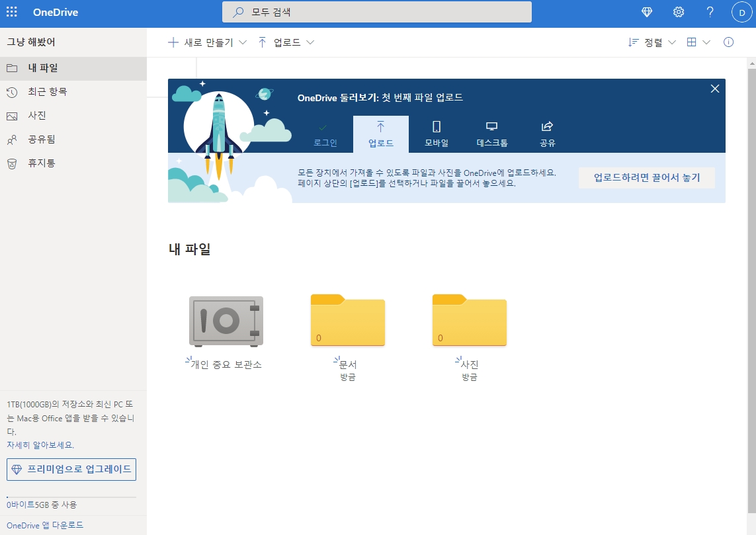Expand the 업로드 toolbar dropdown

[286, 42]
